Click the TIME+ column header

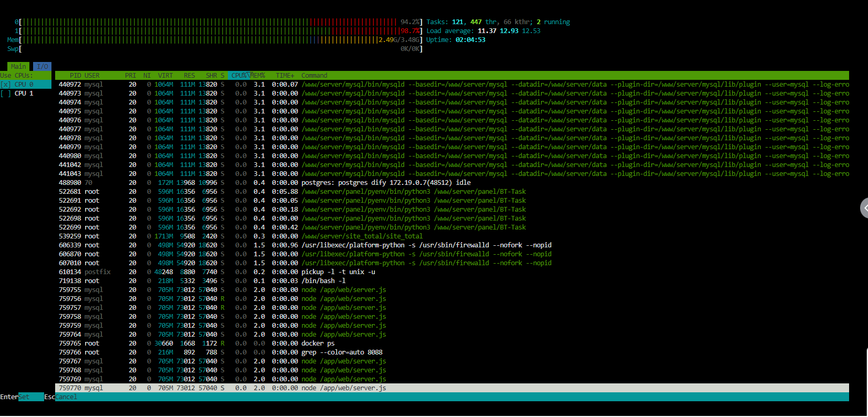pos(285,76)
